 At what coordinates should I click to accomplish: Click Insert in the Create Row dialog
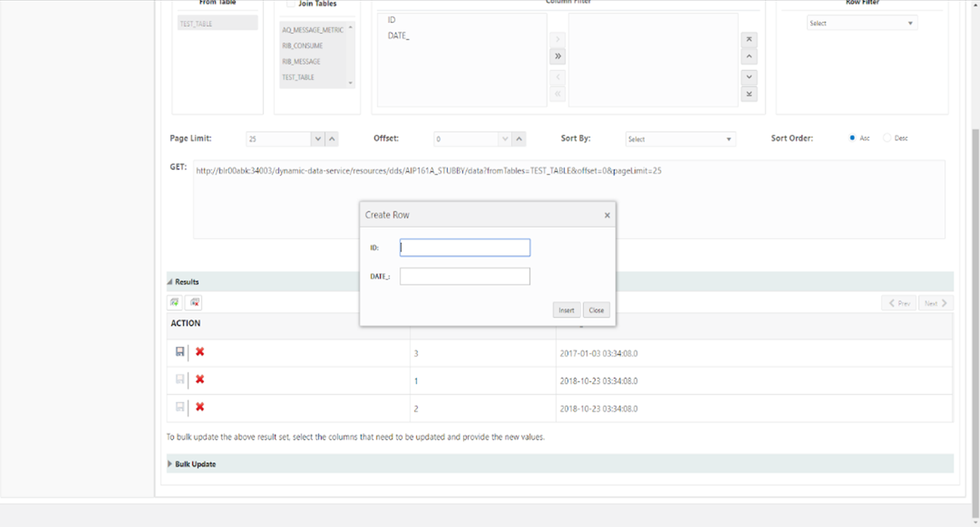coord(566,309)
